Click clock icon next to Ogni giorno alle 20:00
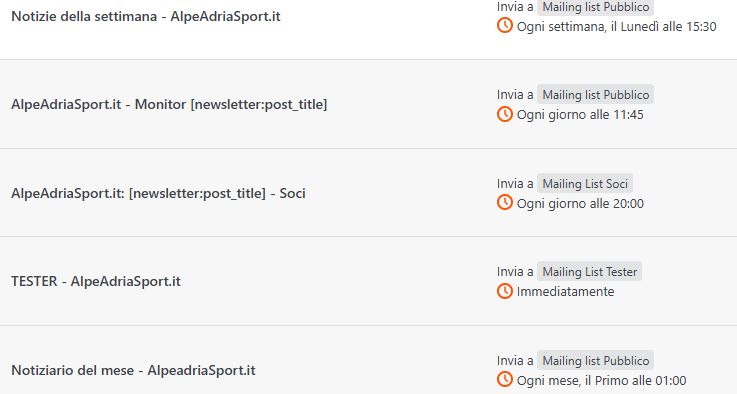 pyautogui.click(x=505, y=203)
